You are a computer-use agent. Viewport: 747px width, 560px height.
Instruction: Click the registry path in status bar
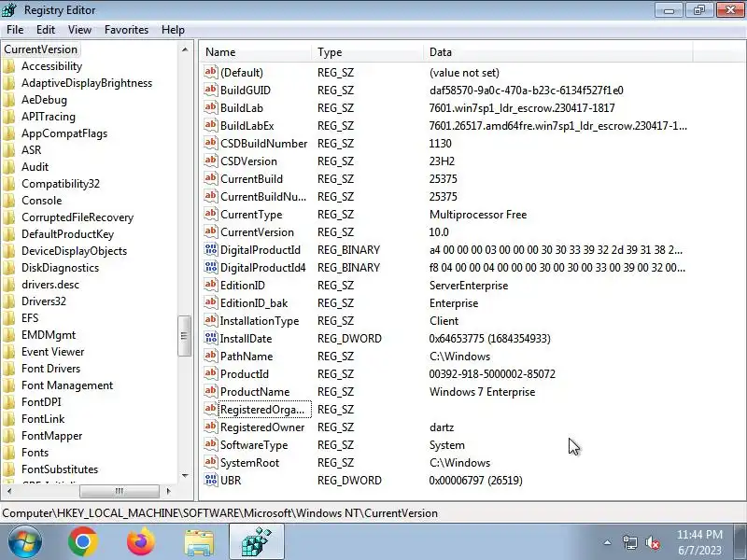[219, 513]
